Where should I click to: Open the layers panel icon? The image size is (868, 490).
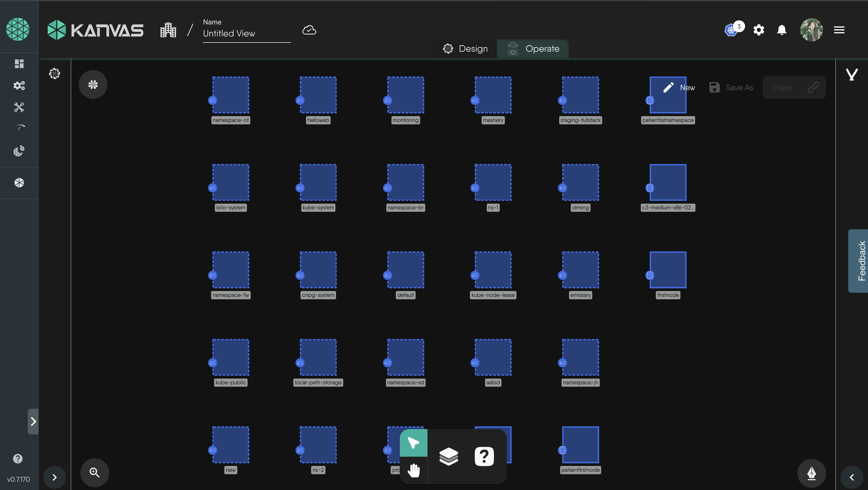coord(448,456)
